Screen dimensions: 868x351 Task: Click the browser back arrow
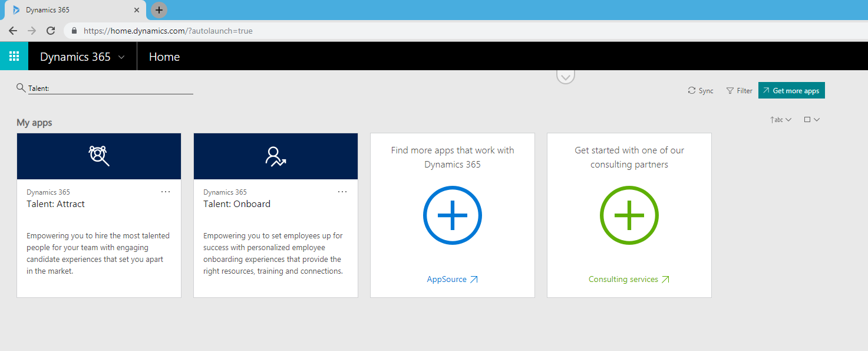[13, 31]
